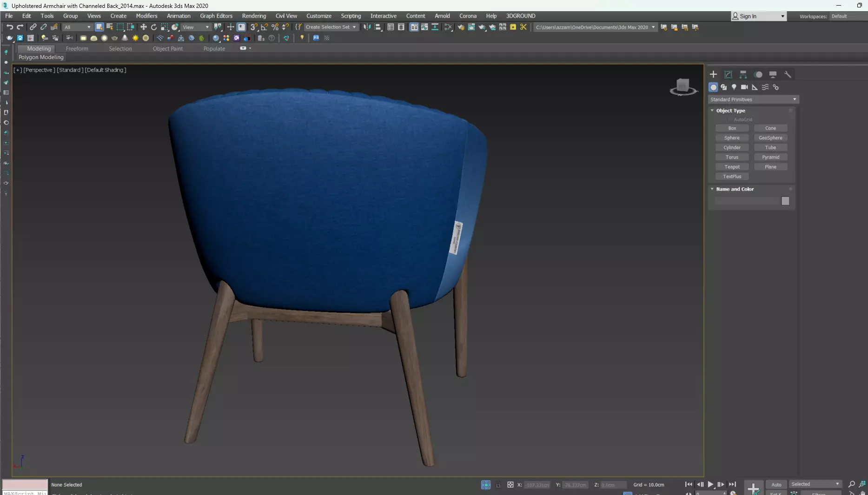Open the Corona menu
This screenshot has height=495, width=868.
pos(468,16)
